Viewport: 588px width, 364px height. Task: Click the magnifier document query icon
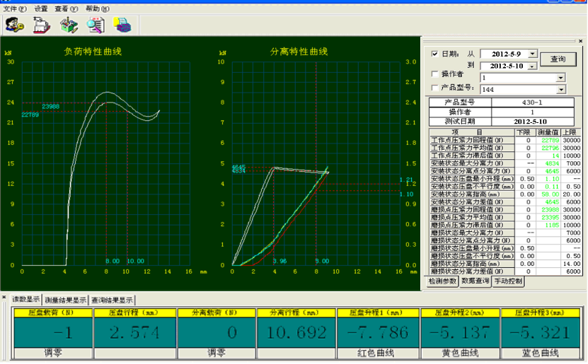pos(96,25)
